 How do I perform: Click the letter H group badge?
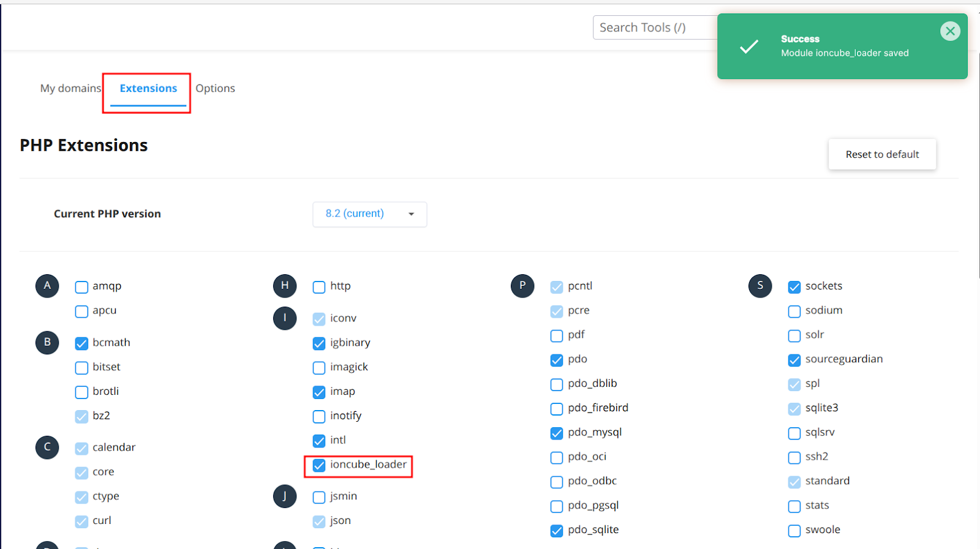pyautogui.click(x=285, y=286)
